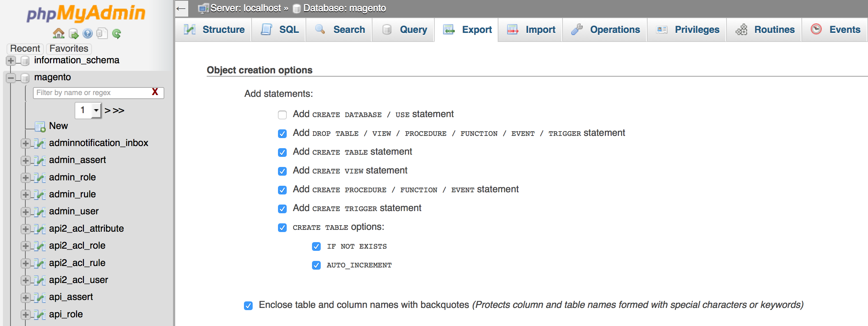Uncheck the IF NOT EXISTS option
Image resolution: width=868 pixels, height=326 pixels.
(x=316, y=246)
